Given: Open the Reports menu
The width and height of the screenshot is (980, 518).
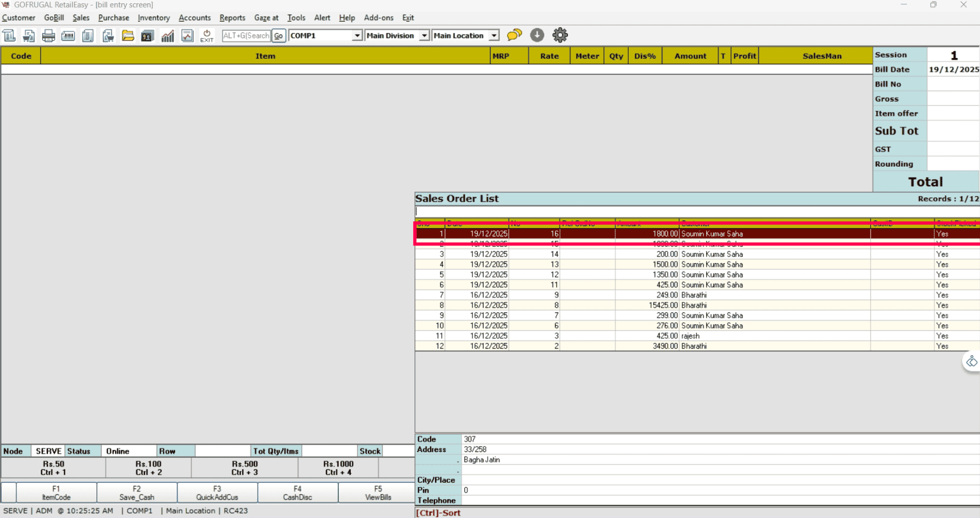Looking at the screenshot, I should [x=232, y=18].
